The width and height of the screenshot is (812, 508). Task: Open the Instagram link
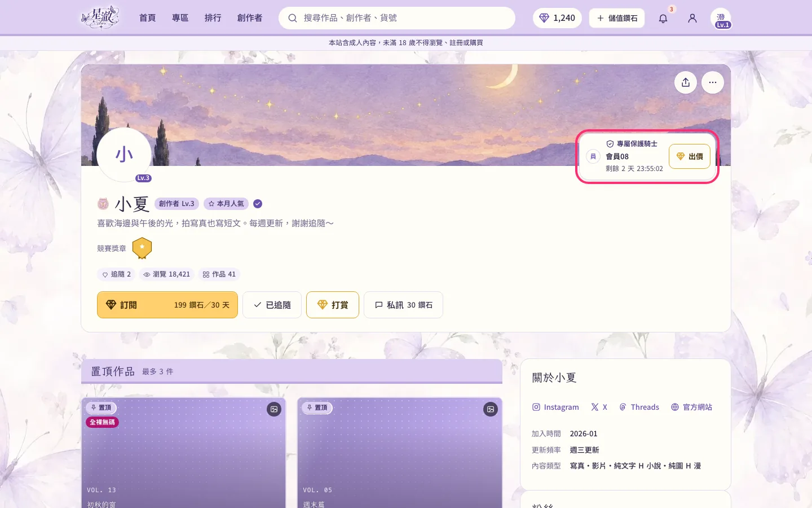556,407
